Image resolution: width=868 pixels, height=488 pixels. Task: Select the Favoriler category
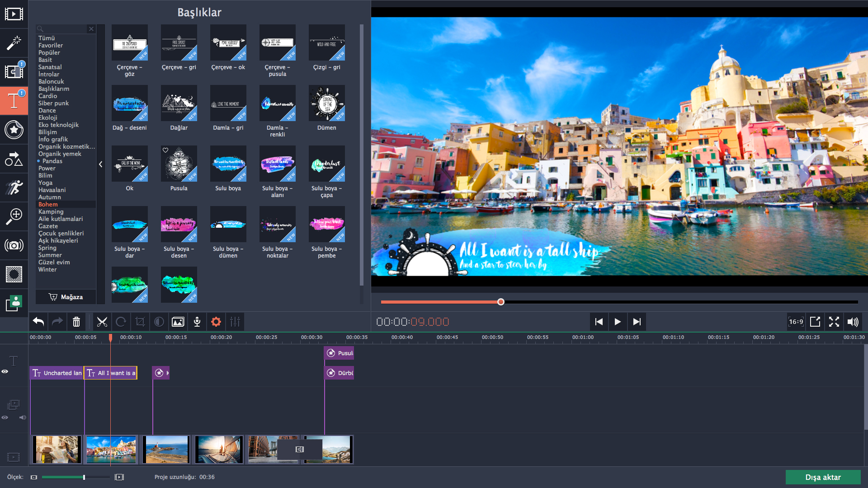[51, 45]
